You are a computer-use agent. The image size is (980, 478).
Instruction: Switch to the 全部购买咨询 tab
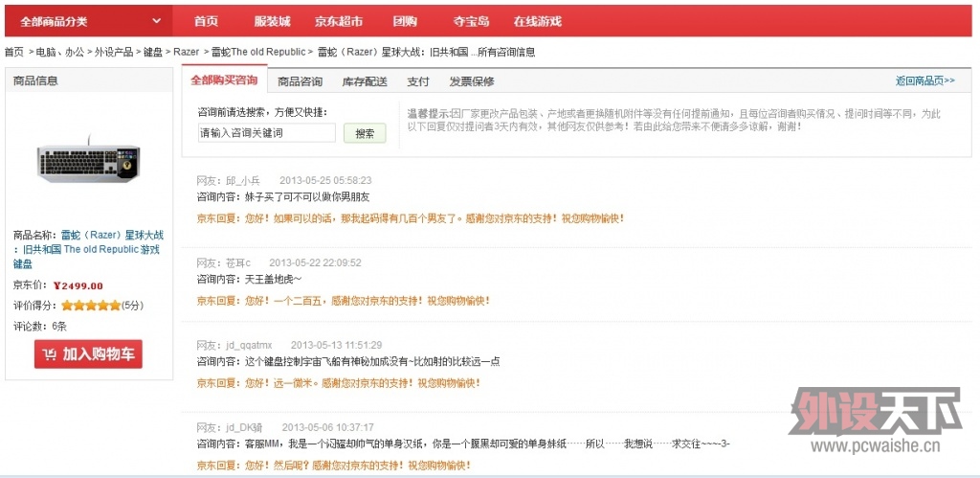pyautogui.click(x=224, y=80)
